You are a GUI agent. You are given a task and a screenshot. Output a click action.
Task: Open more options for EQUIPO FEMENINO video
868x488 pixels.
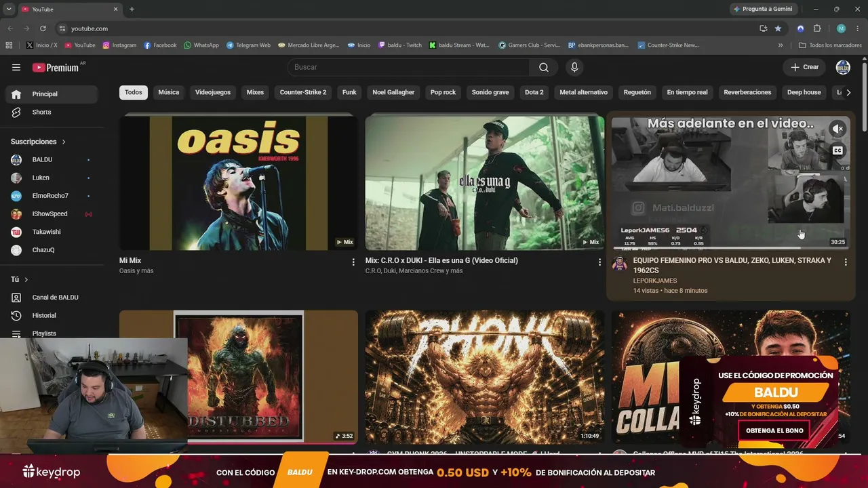coord(846,262)
